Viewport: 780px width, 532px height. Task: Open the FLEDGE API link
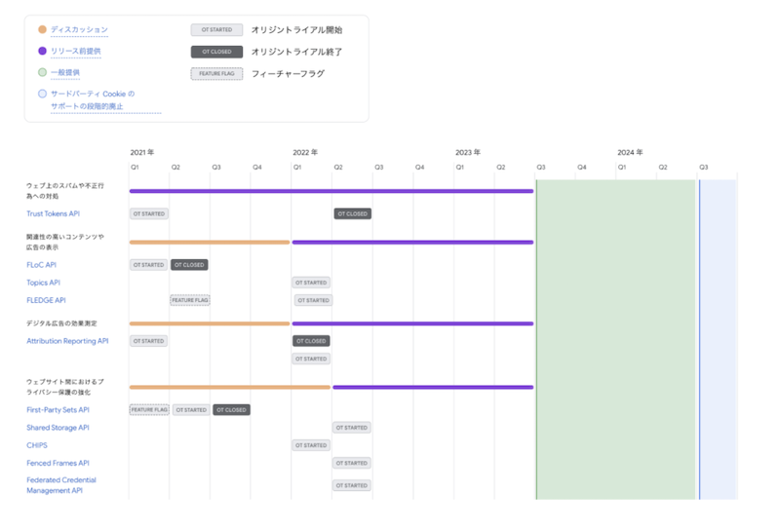pos(46,300)
